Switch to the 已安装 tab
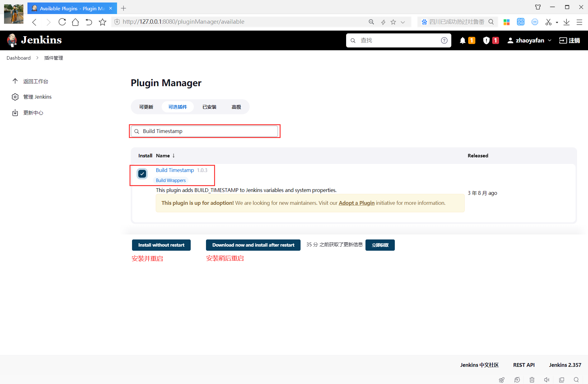588x384 pixels. click(x=209, y=107)
